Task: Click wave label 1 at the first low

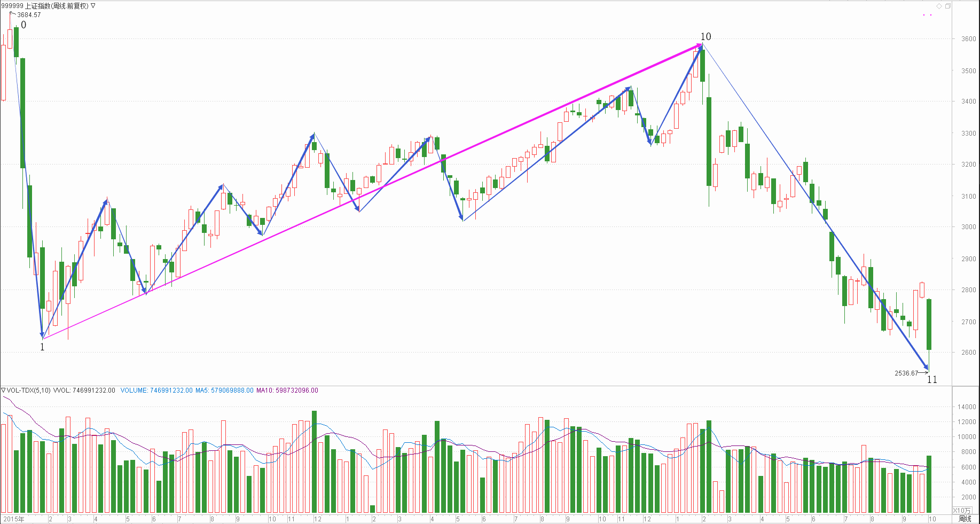Action: (42, 347)
